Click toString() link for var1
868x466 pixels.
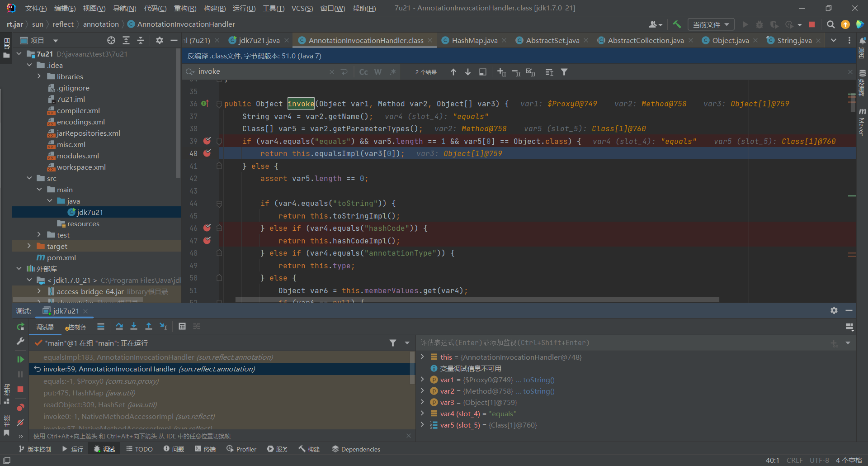(x=538, y=380)
